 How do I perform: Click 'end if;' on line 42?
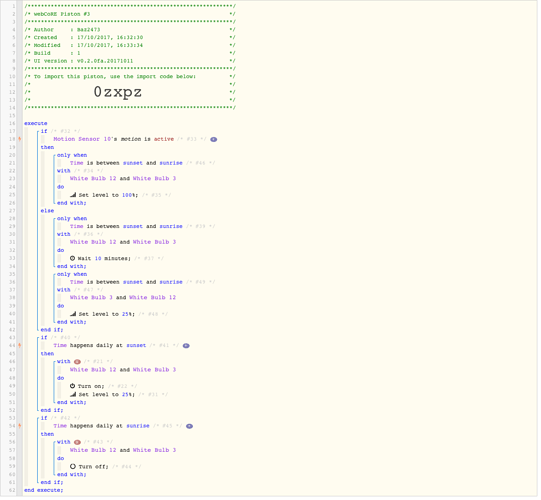click(x=52, y=331)
